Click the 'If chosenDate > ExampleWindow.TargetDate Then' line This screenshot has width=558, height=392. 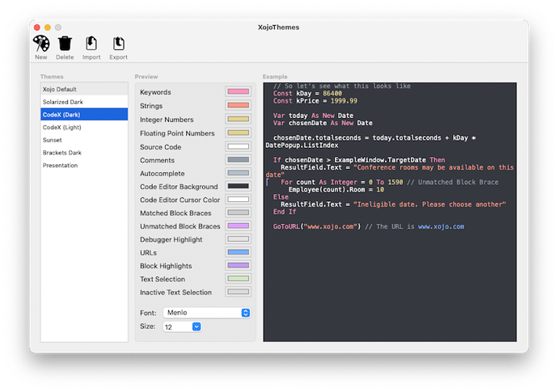359,160
